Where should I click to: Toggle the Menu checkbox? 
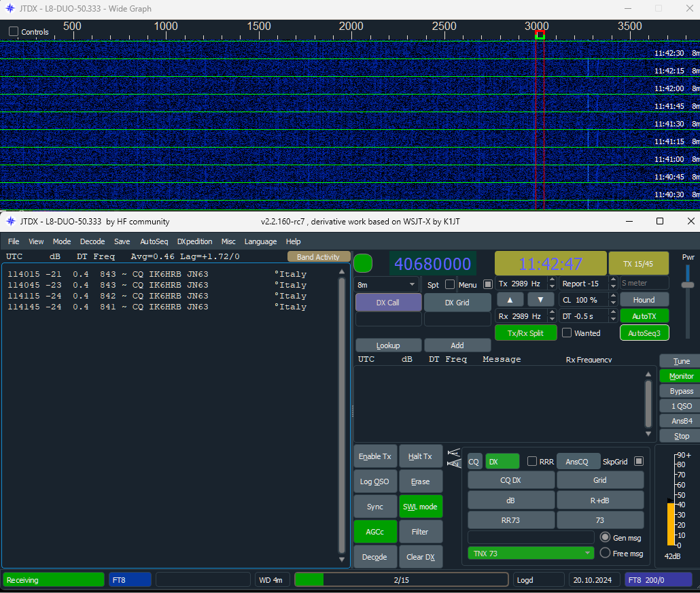tap(488, 284)
